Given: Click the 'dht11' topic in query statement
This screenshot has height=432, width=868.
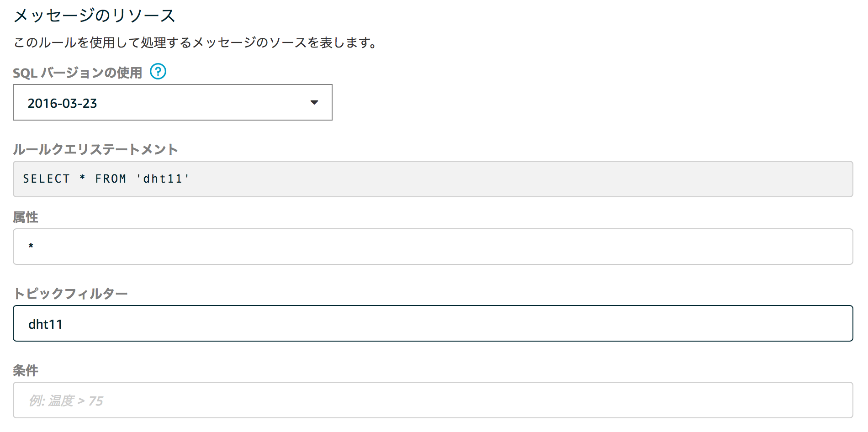Looking at the screenshot, I should coord(163,179).
